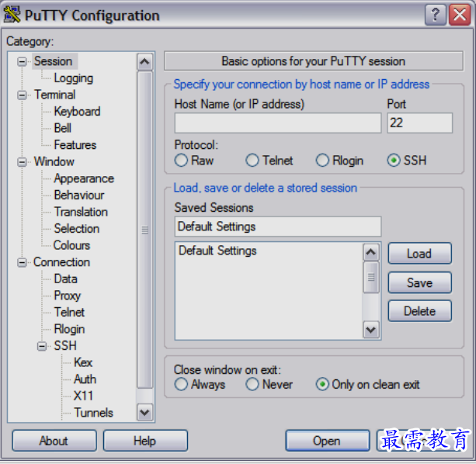Choose Only on clean exit option

322,384
